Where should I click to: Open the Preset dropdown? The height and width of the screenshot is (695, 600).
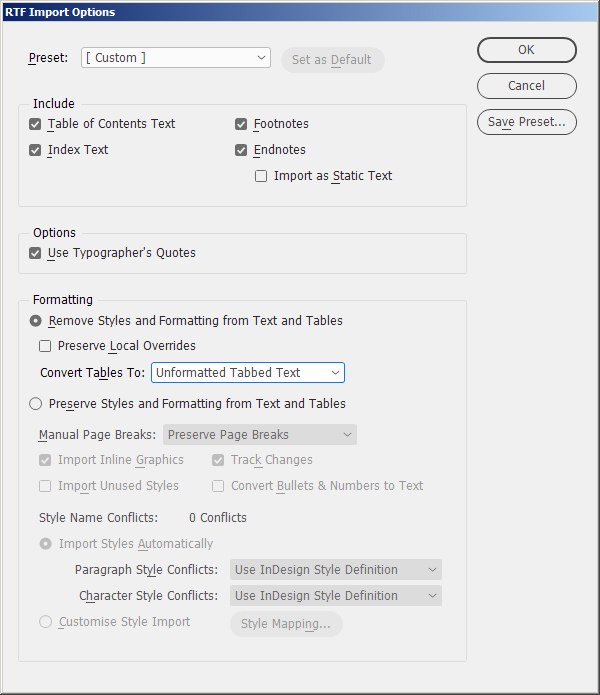[176, 58]
